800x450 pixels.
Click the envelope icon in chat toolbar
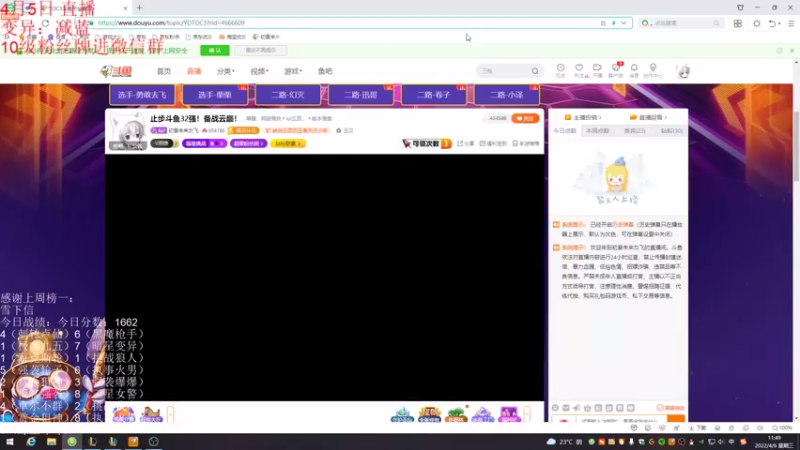pyautogui.click(x=566, y=408)
